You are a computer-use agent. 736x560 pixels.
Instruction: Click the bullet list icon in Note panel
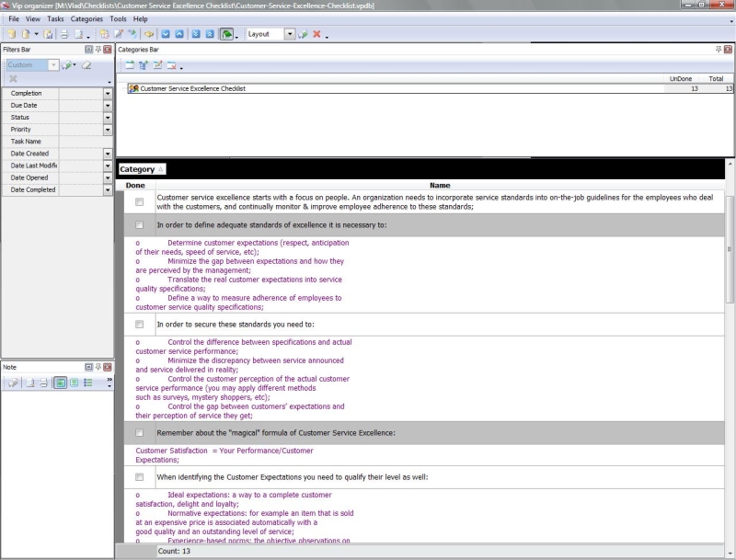click(88, 383)
